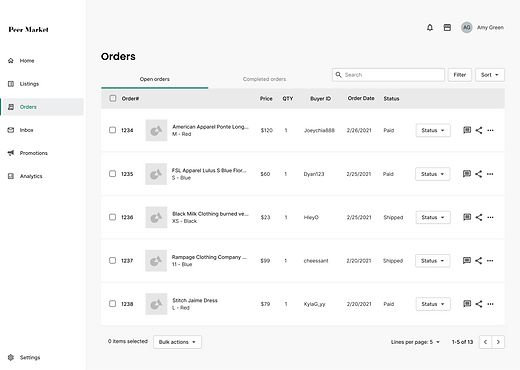Go to previous page of orders
Image resolution: width=520 pixels, height=370 pixels.
(485, 342)
